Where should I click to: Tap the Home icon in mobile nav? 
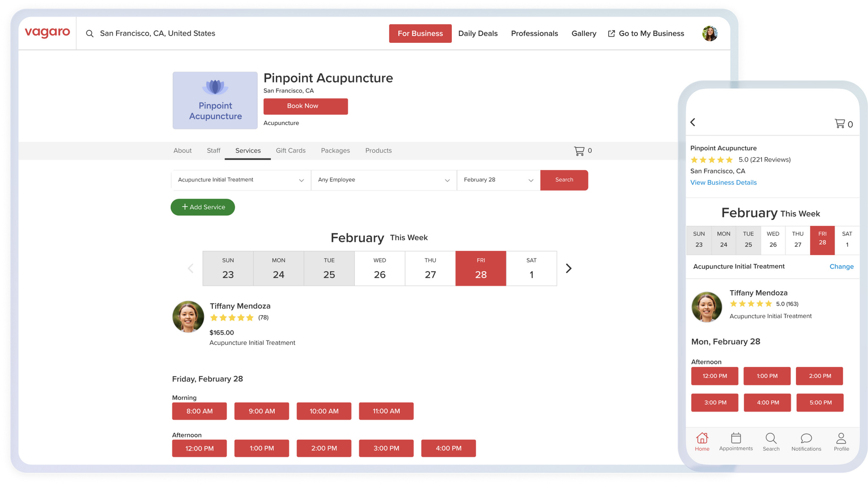click(x=702, y=442)
